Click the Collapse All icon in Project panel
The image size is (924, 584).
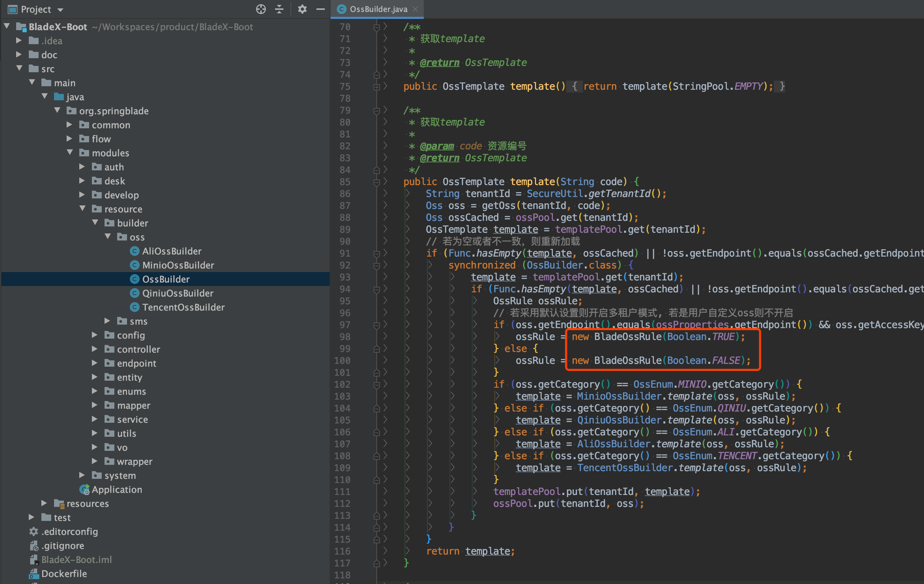point(279,9)
